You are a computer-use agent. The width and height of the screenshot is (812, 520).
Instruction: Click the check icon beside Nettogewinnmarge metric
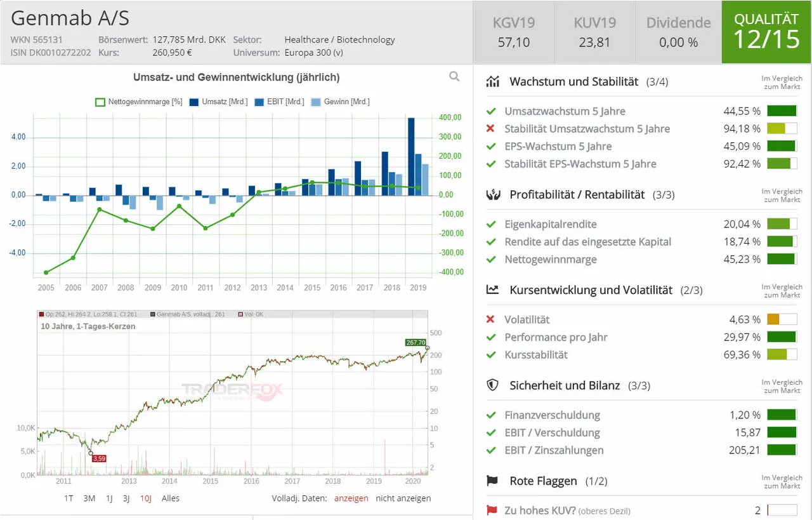490,259
